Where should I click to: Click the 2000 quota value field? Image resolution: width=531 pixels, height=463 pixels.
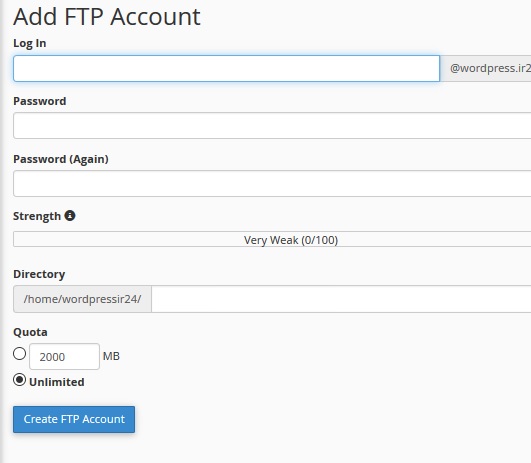click(x=64, y=357)
